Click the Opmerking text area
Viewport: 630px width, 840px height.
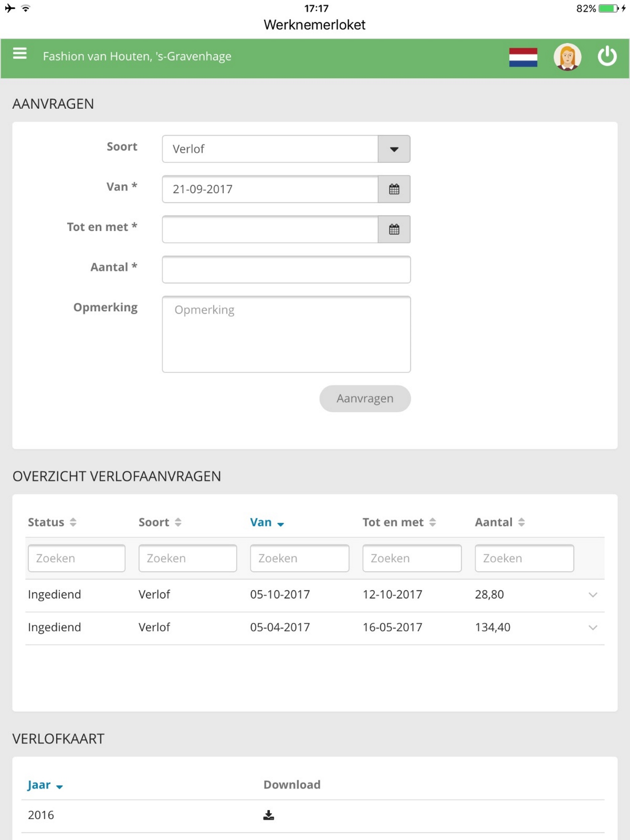click(x=286, y=334)
